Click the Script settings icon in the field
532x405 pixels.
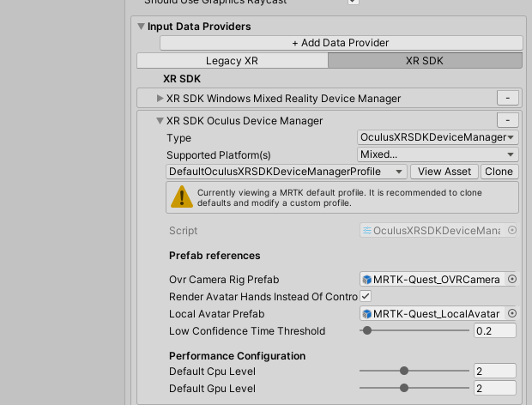pyautogui.click(x=366, y=231)
